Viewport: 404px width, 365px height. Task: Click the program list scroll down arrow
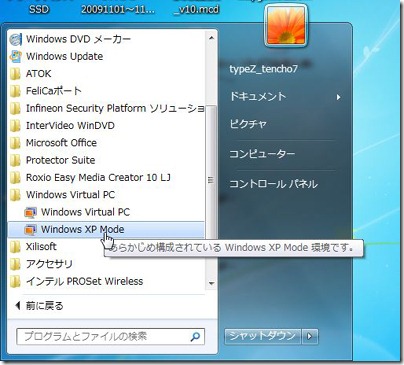click(x=211, y=284)
